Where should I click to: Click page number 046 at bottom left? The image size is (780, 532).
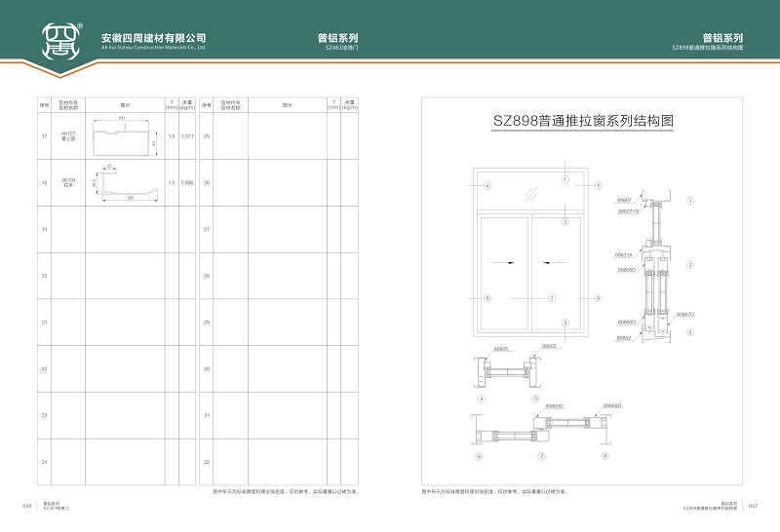click(x=27, y=506)
